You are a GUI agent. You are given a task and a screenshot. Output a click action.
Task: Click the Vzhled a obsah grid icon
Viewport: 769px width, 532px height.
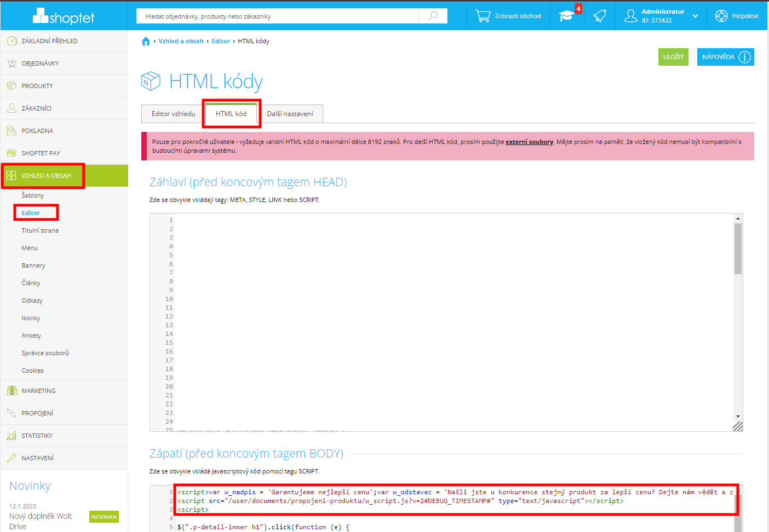(x=12, y=176)
